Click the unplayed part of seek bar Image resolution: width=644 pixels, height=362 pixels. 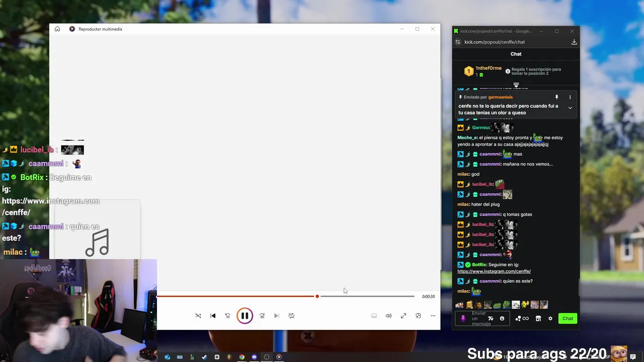coord(367,296)
